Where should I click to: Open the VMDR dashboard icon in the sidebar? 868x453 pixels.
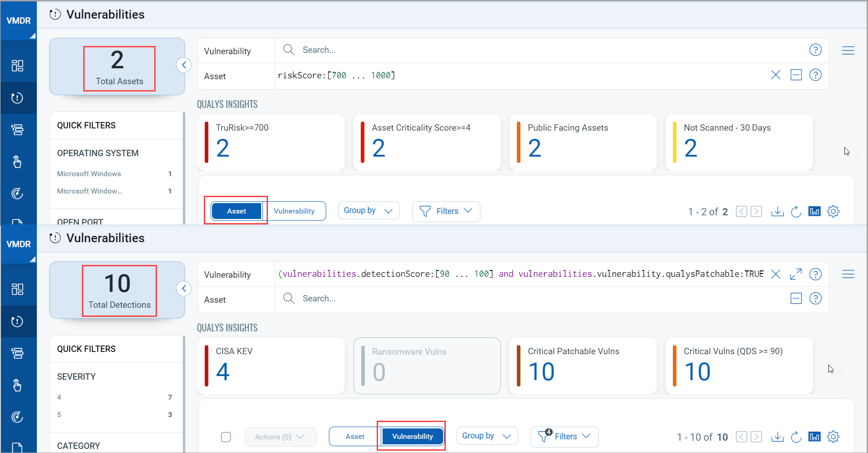tap(18, 65)
